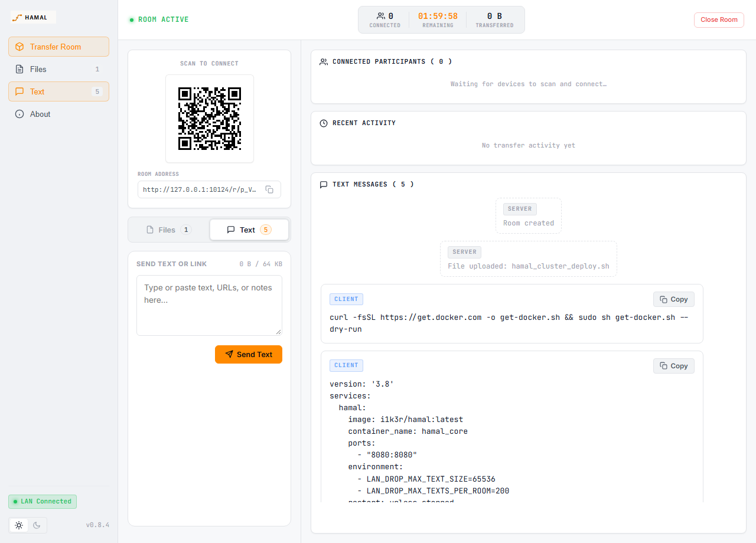Click the 'Scan to Connect' heading
This screenshot has width=756, height=543.
pyautogui.click(x=210, y=63)
